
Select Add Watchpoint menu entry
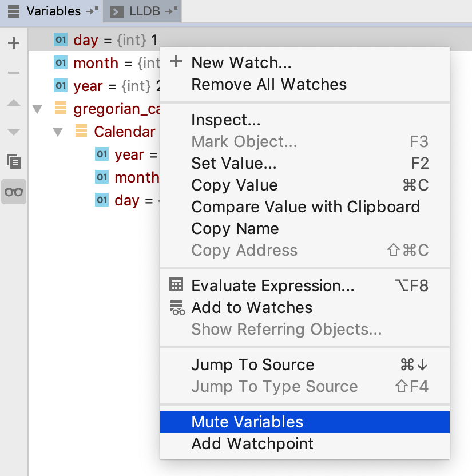(x=252, y=443)
